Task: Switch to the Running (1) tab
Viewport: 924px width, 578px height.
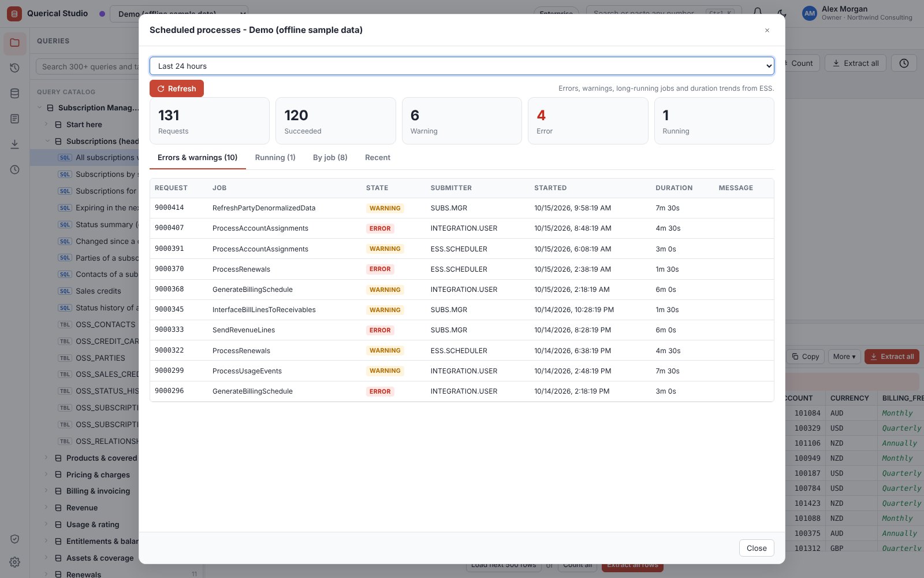Action: [x=275, y=158]
